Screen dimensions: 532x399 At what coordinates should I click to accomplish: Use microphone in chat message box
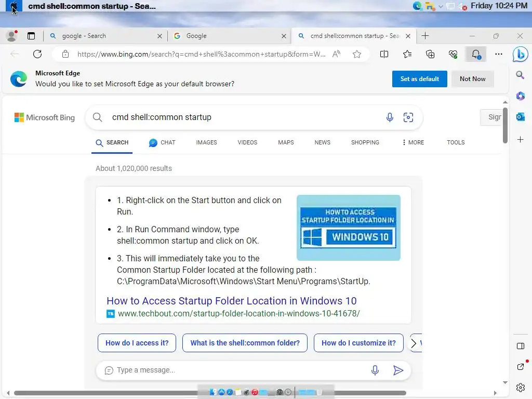[375, 370]
